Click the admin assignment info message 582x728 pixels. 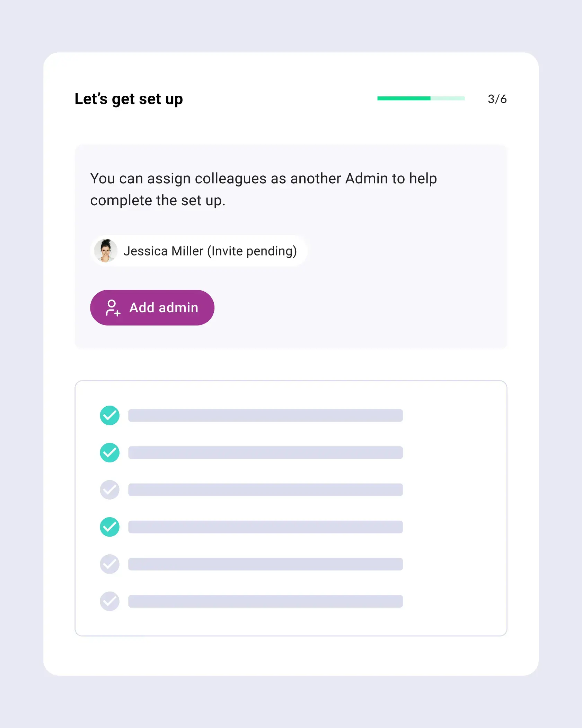point(263,189)
